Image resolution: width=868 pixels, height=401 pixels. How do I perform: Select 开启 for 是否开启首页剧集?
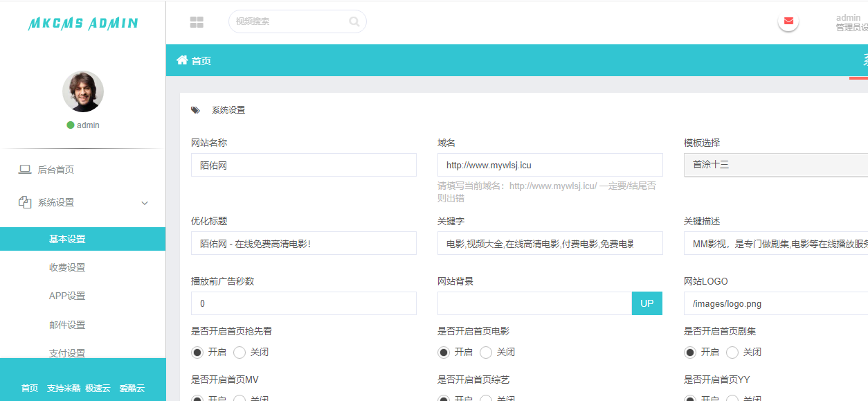click(690, 352)
